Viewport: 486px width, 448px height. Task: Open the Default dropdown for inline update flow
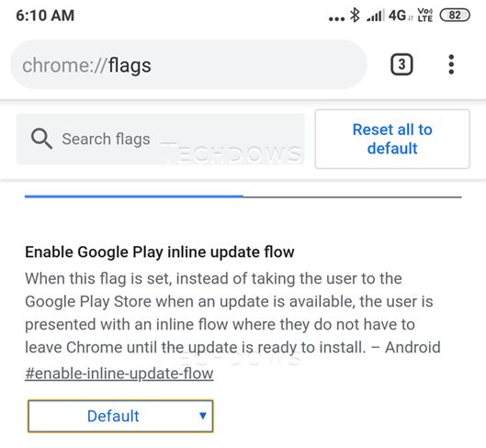(120, 416)
